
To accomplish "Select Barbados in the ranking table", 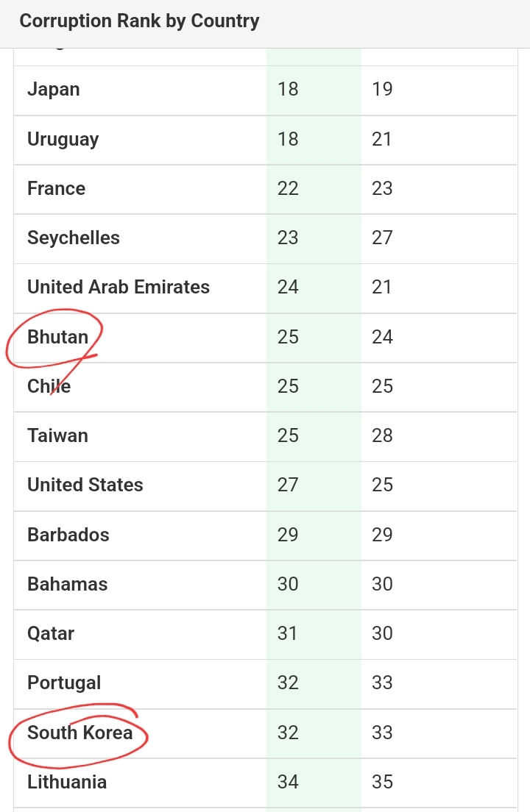I will (x=68, y=535).
